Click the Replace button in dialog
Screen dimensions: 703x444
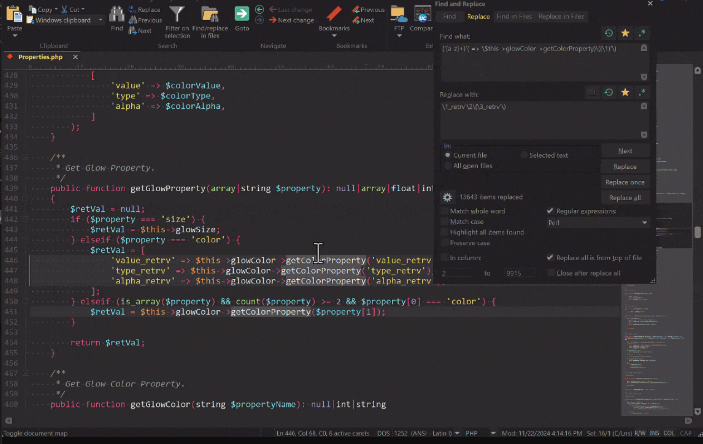(625, 167)
